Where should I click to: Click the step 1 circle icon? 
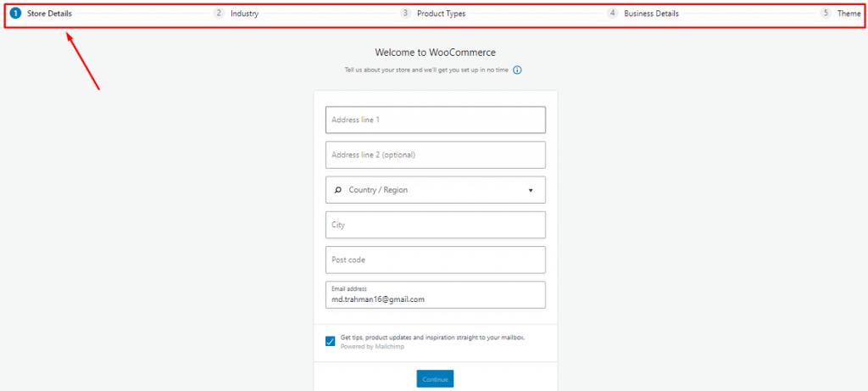(15, 14)
